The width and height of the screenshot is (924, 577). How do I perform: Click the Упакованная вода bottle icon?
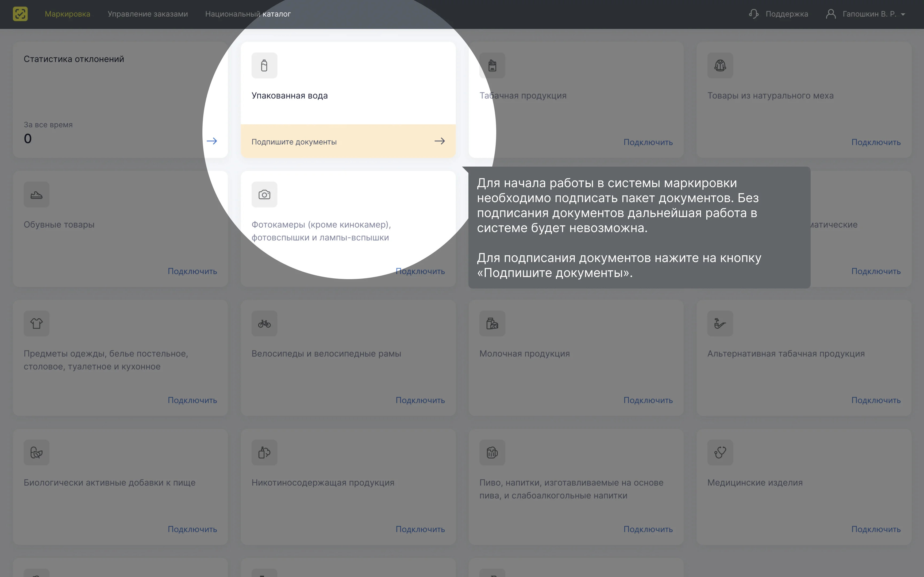[264, 65]
